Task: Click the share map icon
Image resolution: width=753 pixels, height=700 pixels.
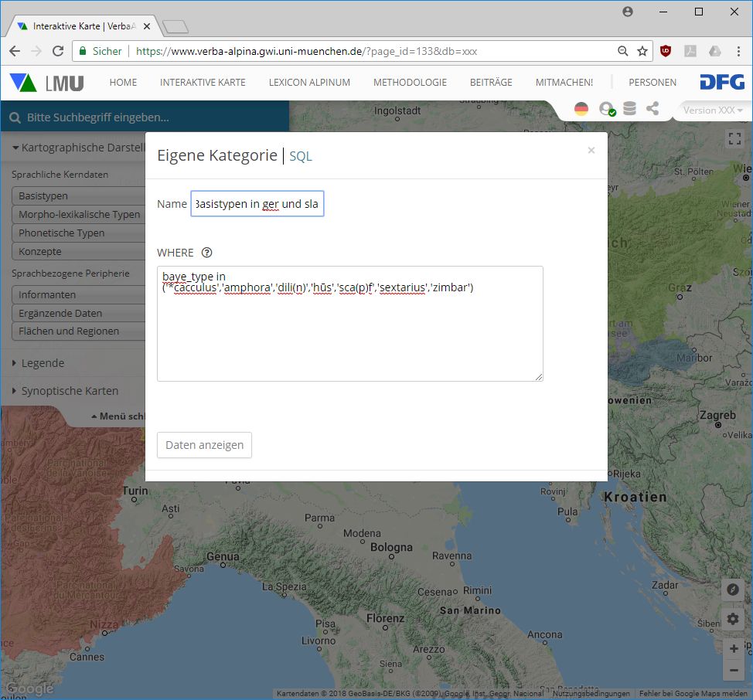Action: pos(652,109)
